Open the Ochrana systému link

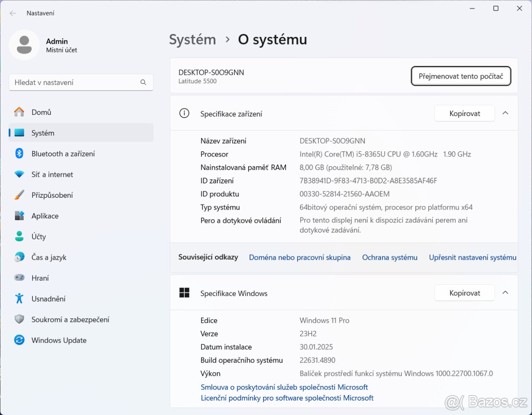pos(390,257)
